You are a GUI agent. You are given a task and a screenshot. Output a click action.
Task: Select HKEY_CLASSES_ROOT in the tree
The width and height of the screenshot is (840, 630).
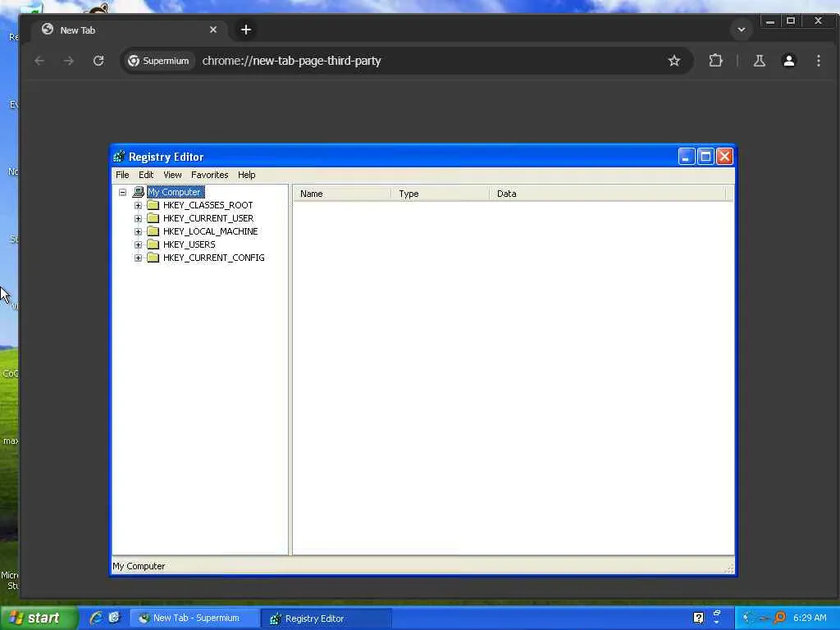[208, 205]
